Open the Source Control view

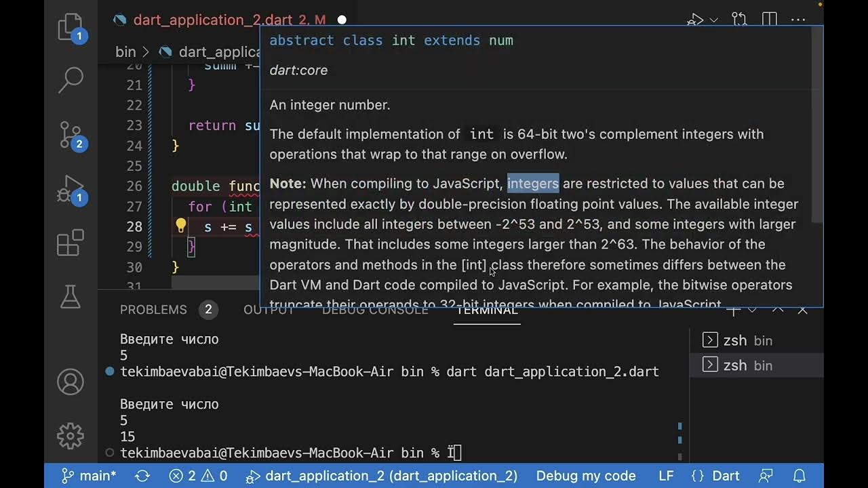[70, 135]
